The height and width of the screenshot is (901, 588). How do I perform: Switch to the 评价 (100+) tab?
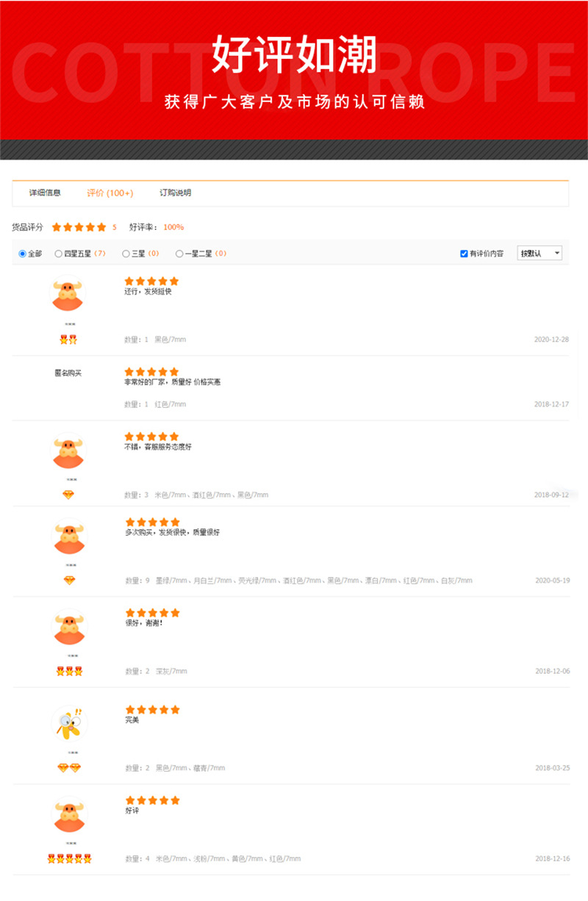pyautogui.click(x=110, y=193)
